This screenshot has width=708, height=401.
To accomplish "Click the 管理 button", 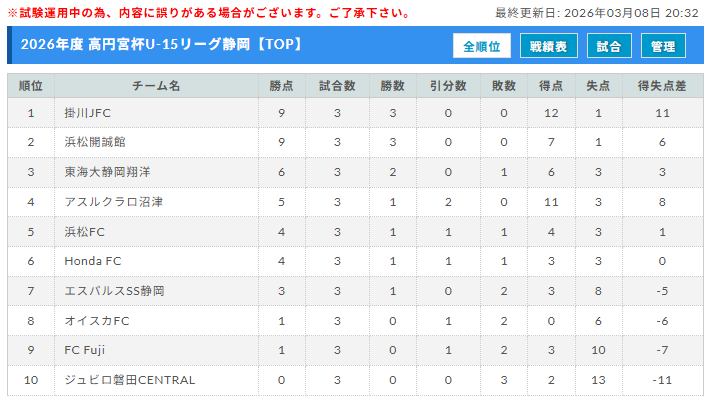I will click(663, 46).
